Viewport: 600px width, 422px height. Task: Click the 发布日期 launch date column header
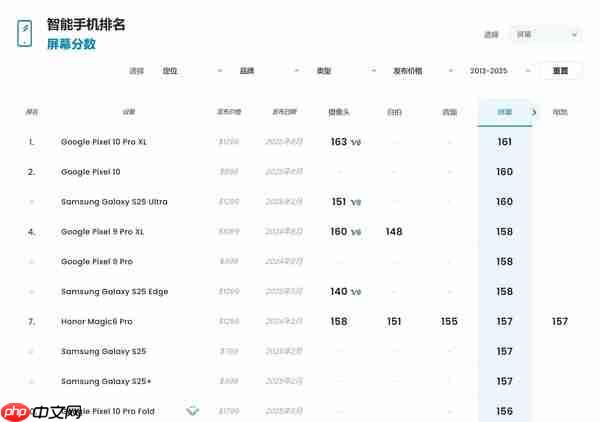(x=284, y=112)
